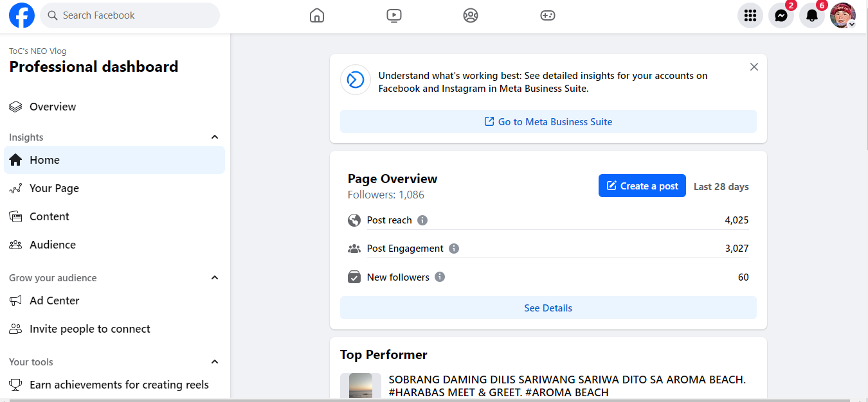The width and height of the screenshot is (868, 402).
Task: Click the Post Engagement info icon
Action: pyautogui.click(x=454, y=249)
